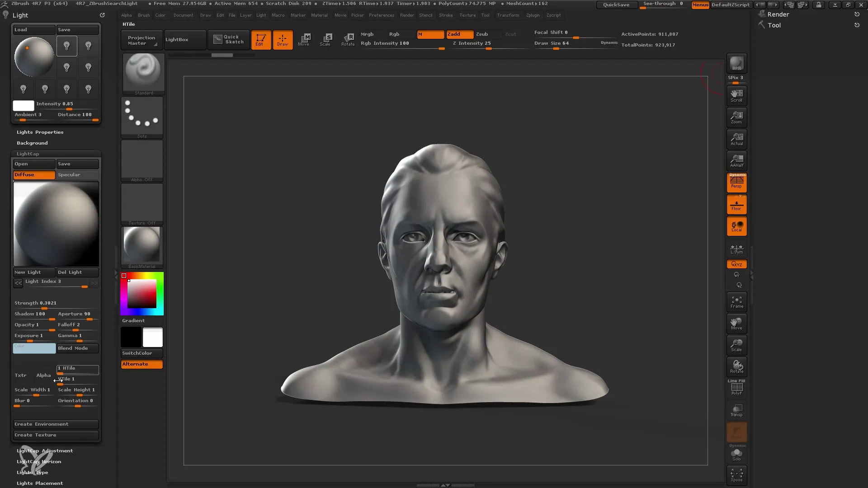868x488 pixels.
Task: Click the Rotate view icon in right shelf
Action: [x=736, y=367]
